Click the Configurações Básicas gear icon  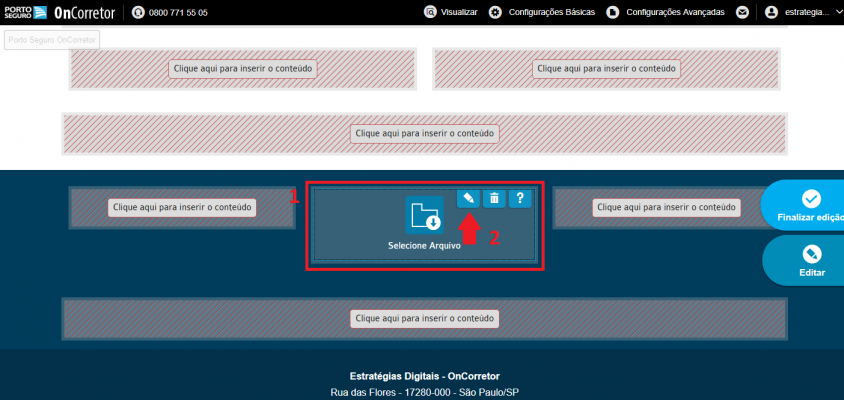(495, 12)
